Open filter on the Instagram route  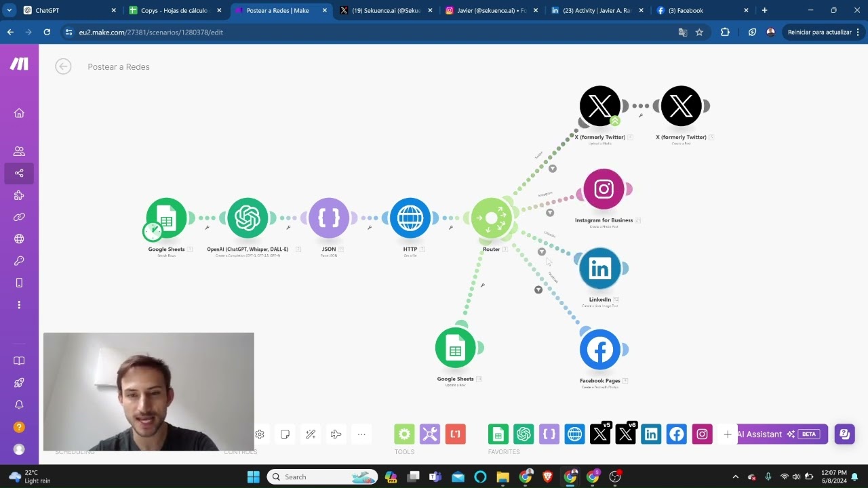550,213
